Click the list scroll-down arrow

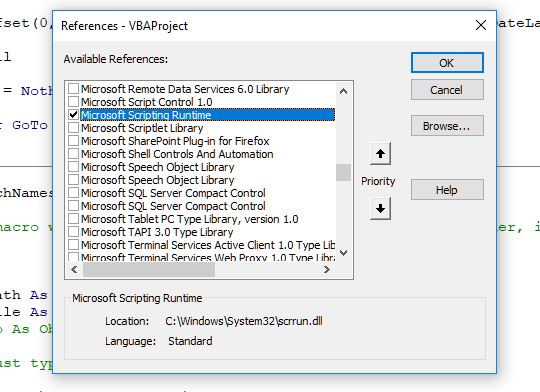[343, 253]
